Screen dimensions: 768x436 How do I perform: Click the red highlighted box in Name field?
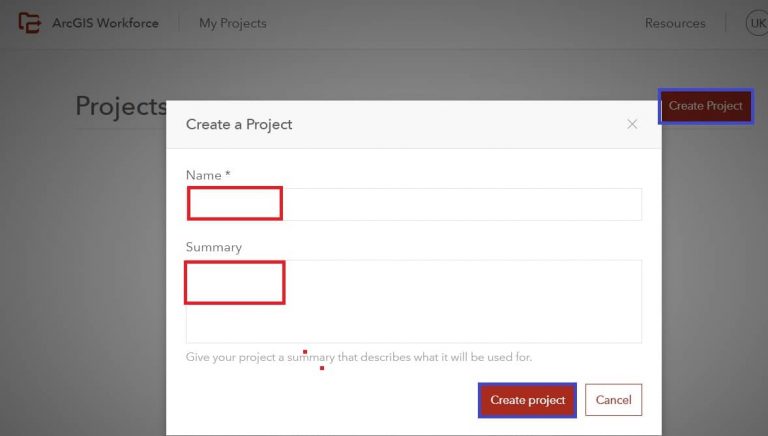pyautogui.click(x=235, y=203)
